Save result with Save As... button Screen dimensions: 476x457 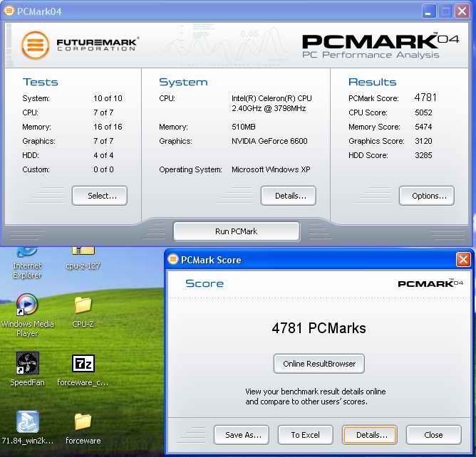click(x=242, y=435)
